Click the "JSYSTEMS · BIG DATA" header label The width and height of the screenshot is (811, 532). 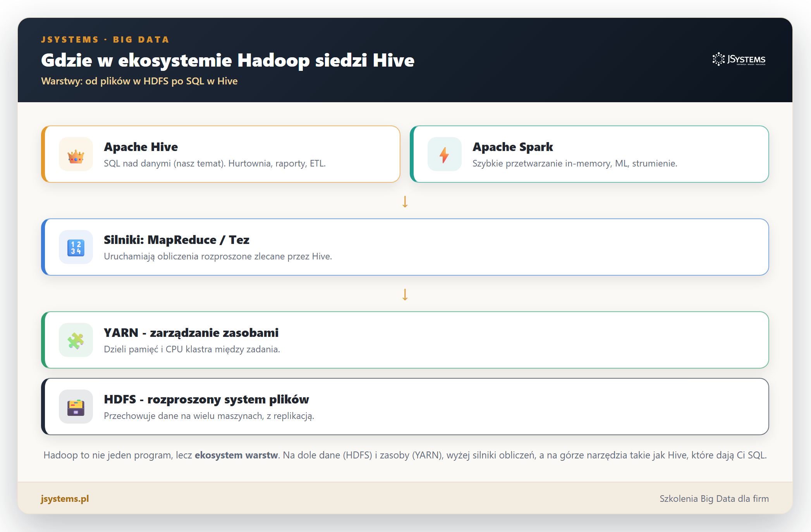pos(105,39)
